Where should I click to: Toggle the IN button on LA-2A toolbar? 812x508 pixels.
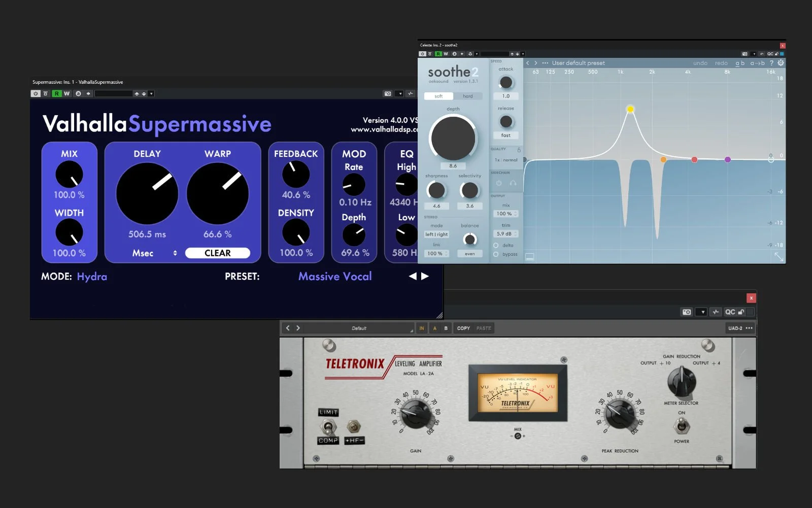click(421, 328)
